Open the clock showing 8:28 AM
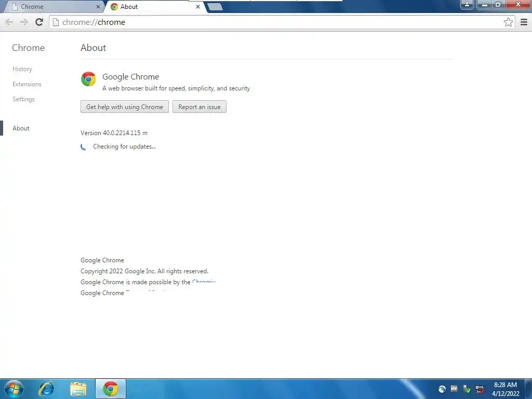This screenshot has height=399, width=532. pyautogui.click(x=506, y=389)
